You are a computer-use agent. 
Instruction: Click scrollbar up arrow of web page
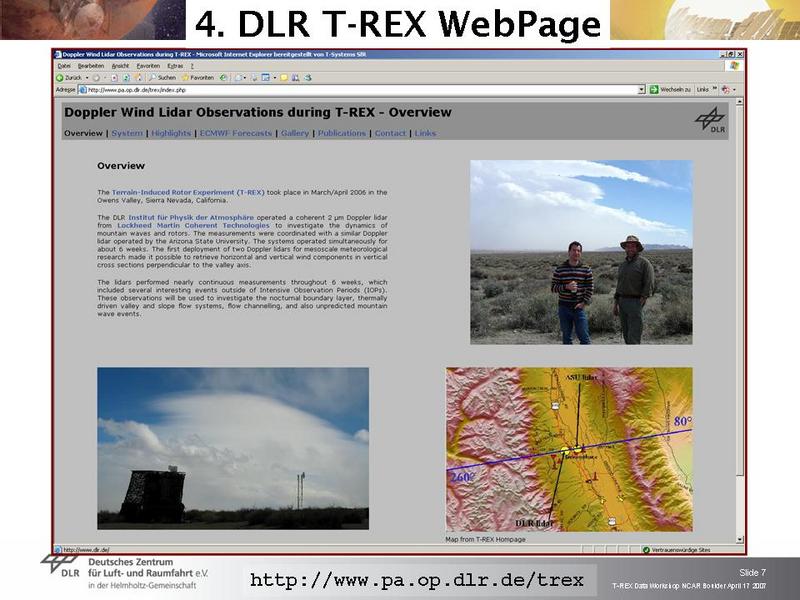point(740,103)
